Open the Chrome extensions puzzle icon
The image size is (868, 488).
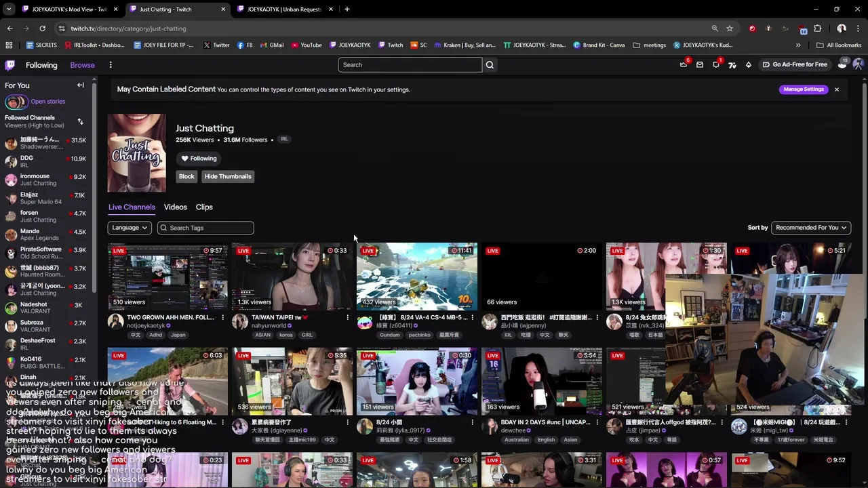click(x=818, y=28)
